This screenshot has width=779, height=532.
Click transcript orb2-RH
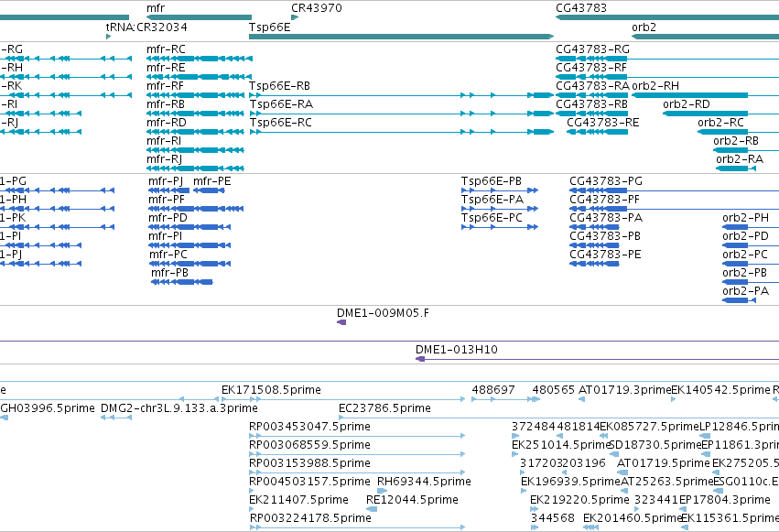(x=705, y=95)
